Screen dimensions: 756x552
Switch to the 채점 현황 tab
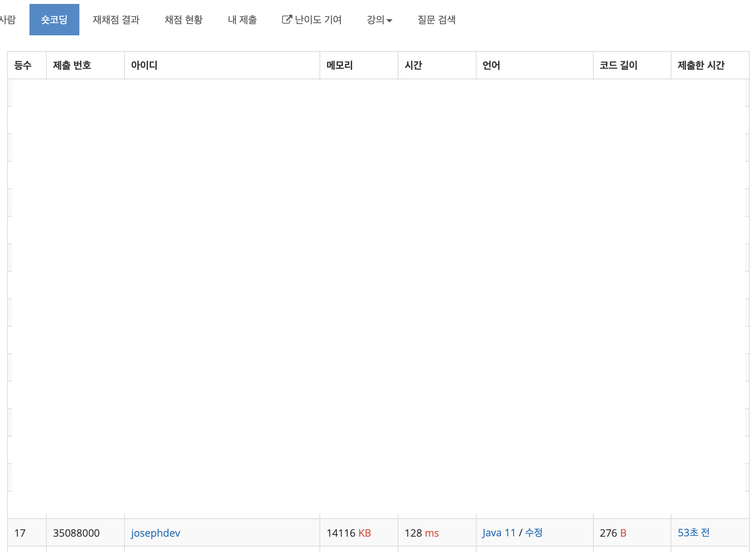click(183, 20)
